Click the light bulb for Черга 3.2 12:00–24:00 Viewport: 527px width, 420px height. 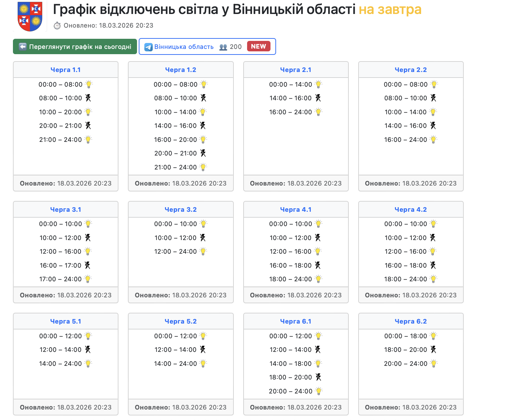203,251
